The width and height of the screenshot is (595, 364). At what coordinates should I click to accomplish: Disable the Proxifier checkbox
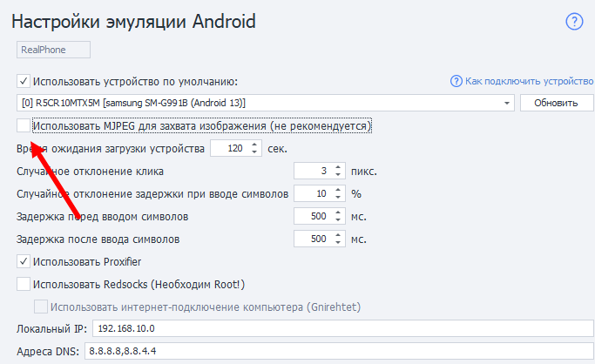(23, 261)
